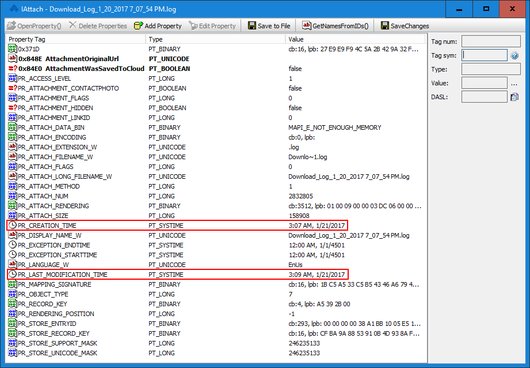Select the PR_RECORD_KEY row
530x368 pixels.
coord(216,304)
